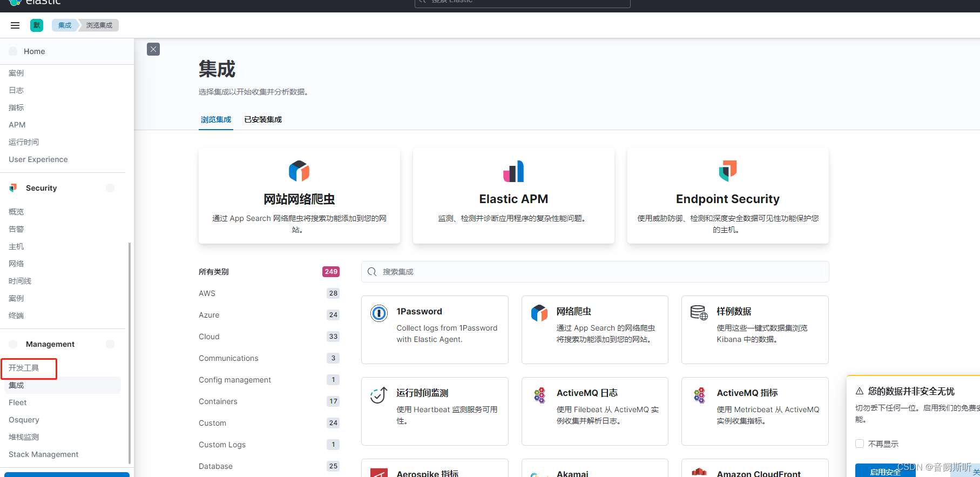
Task: Open 开发工具 in Management
Action: tap(24, 368)
